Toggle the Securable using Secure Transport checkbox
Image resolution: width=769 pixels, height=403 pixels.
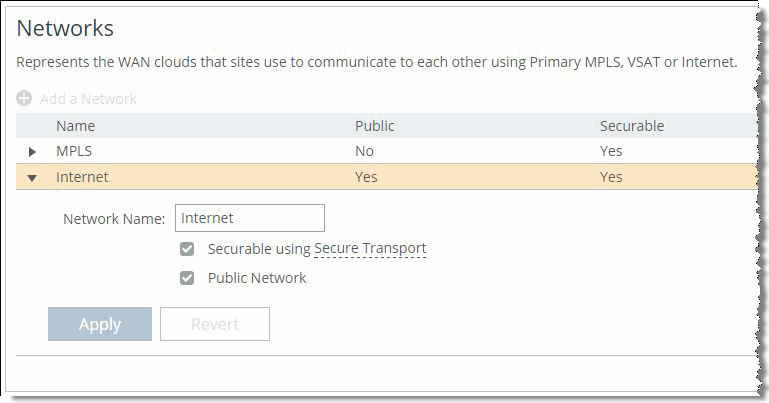pyautogui.click(x=187, y=249)
